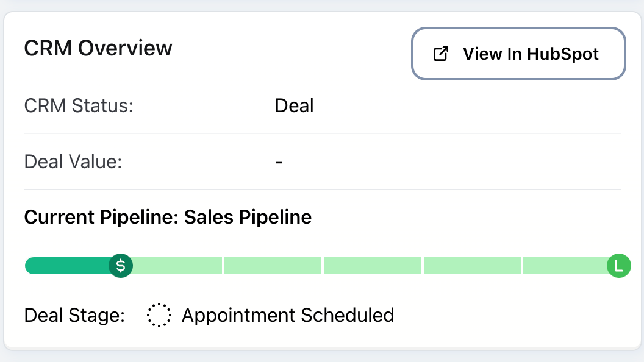Screen dimensions: 644x362
Task: Select the Deal status value text
Action: (294, 105)
